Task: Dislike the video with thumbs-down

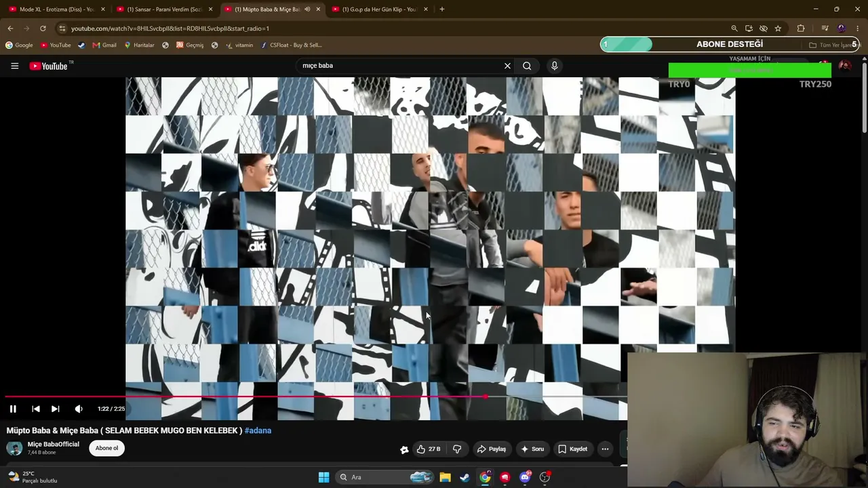Action: (x=457, y=449)
